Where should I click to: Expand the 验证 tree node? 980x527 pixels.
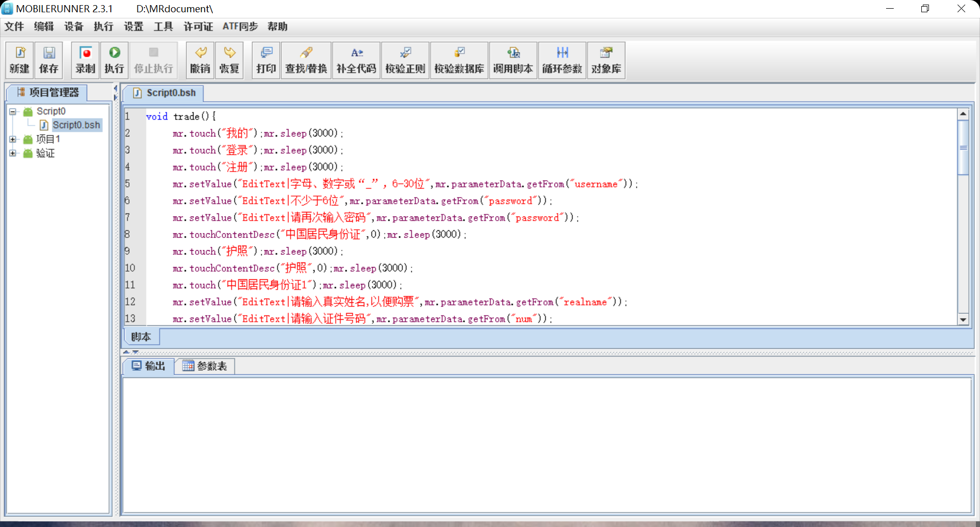click(13, 153)
